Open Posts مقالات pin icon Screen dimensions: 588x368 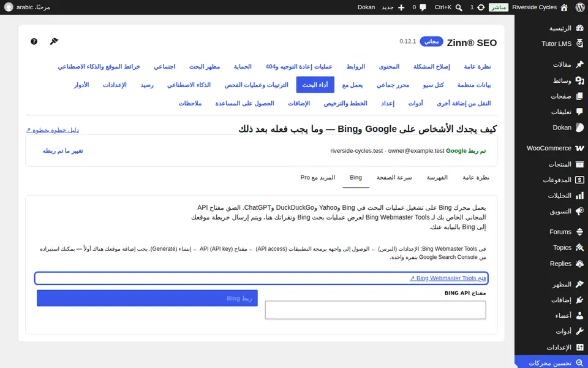coord(580,64)
